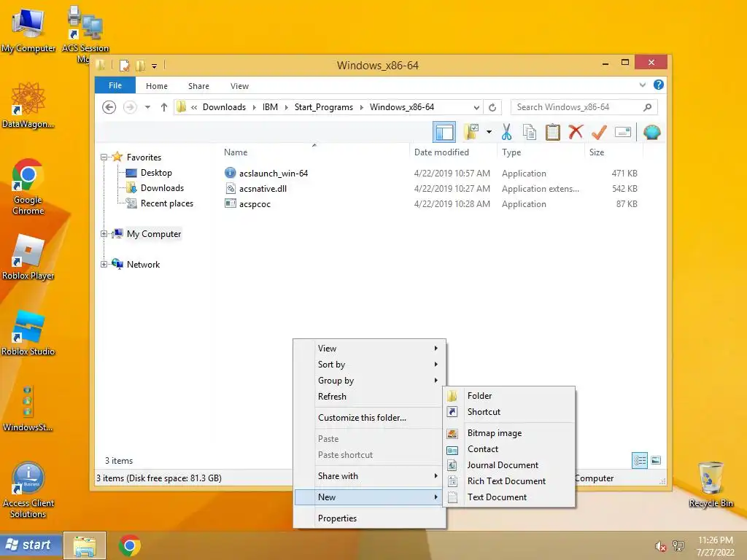Click the Copy toolbar icon

click(530, 132)
